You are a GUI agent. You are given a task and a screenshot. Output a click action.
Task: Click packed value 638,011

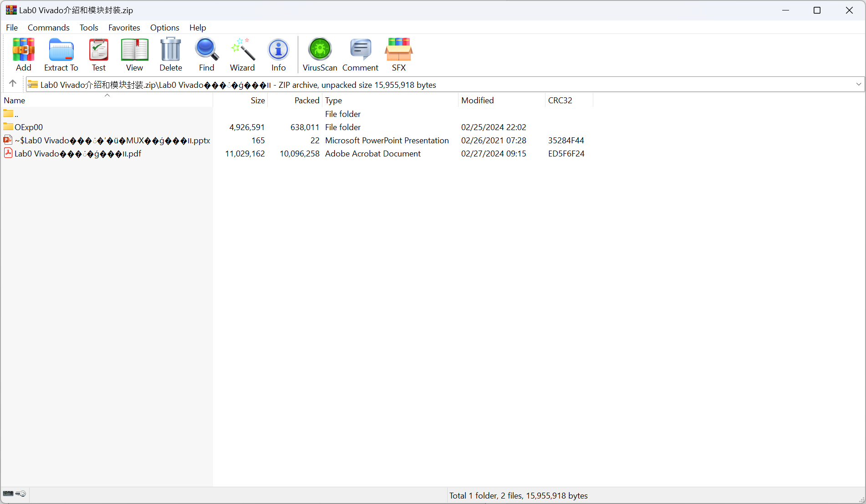(305, 127)
